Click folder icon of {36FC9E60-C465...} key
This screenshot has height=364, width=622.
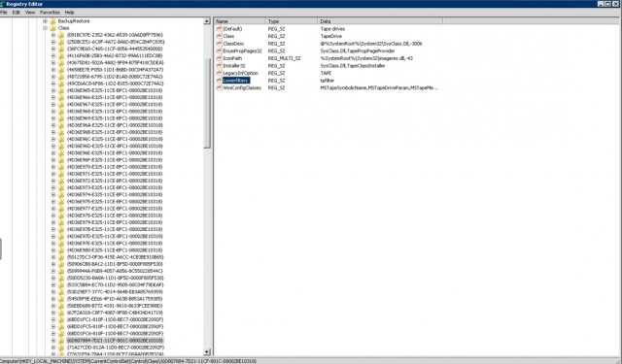pos(61,49)
